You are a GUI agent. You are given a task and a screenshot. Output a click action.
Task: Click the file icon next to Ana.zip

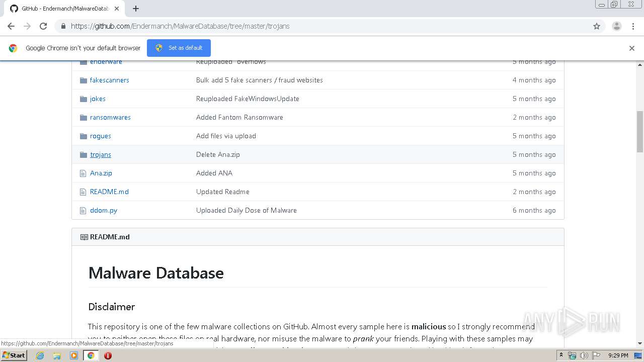[83, 173]
